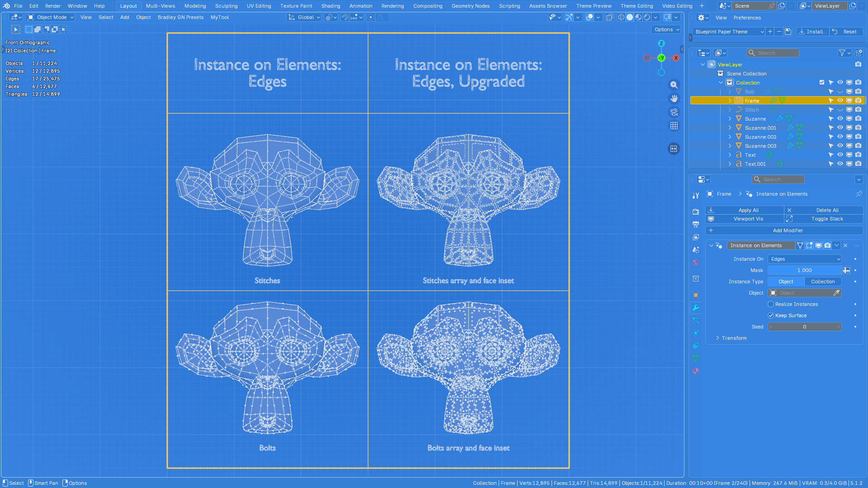Switch to the Theme Editing workspace tab
Viewport: 868px width, 488px height.
click(637, 6)
